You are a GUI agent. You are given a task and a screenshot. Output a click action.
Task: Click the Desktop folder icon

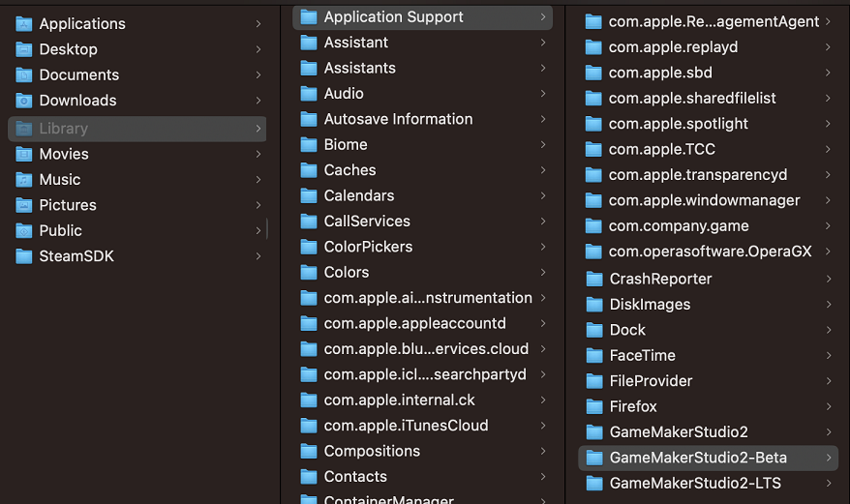point(24,49)
